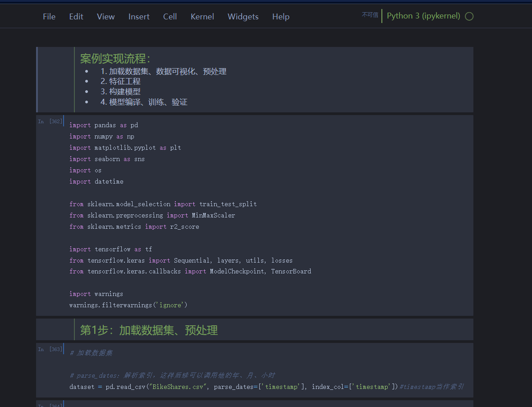Image resolution: width=532 pixels, height=407 pixels.
Task: Click the line import os
Action: [85, 171]
